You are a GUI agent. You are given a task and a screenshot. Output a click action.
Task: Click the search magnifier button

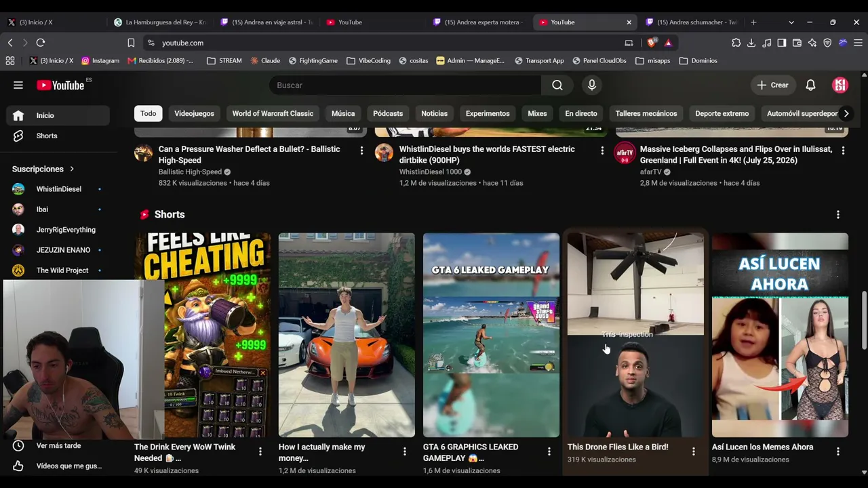(x=557, y=85)
